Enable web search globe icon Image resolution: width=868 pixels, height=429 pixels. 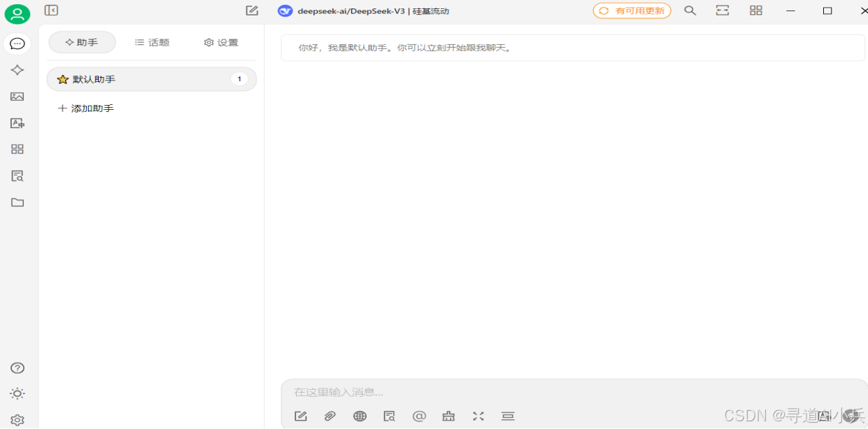tap(360, 416)
